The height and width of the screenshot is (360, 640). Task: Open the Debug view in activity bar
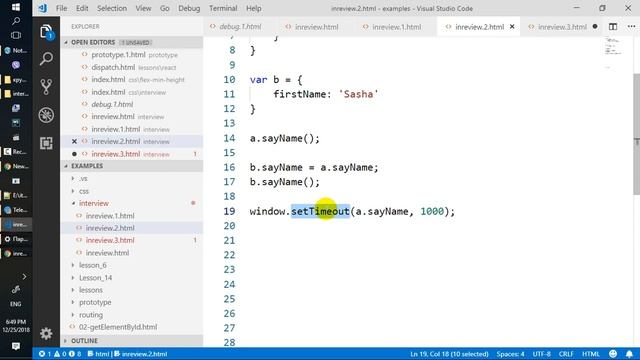[x=46, y=115]
